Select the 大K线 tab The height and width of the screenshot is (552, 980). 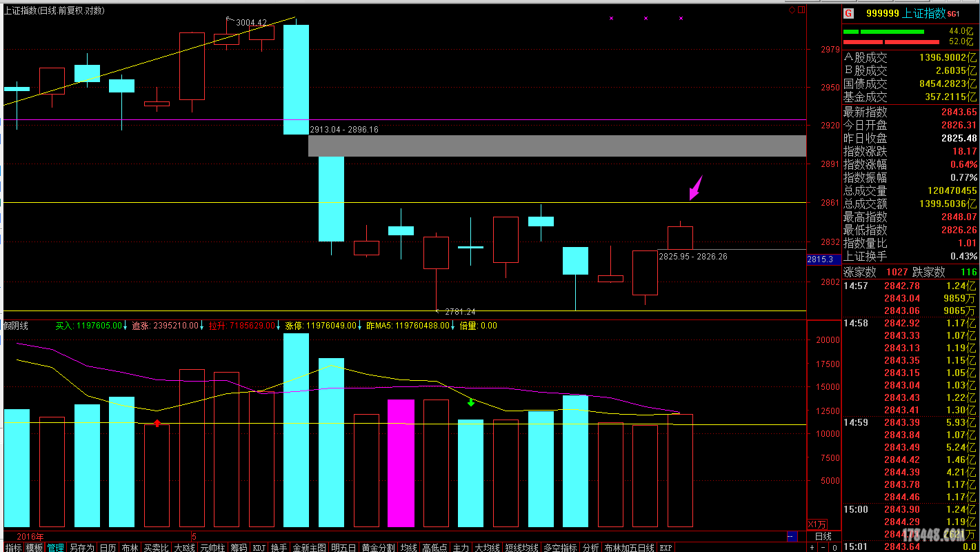point(184,547)
